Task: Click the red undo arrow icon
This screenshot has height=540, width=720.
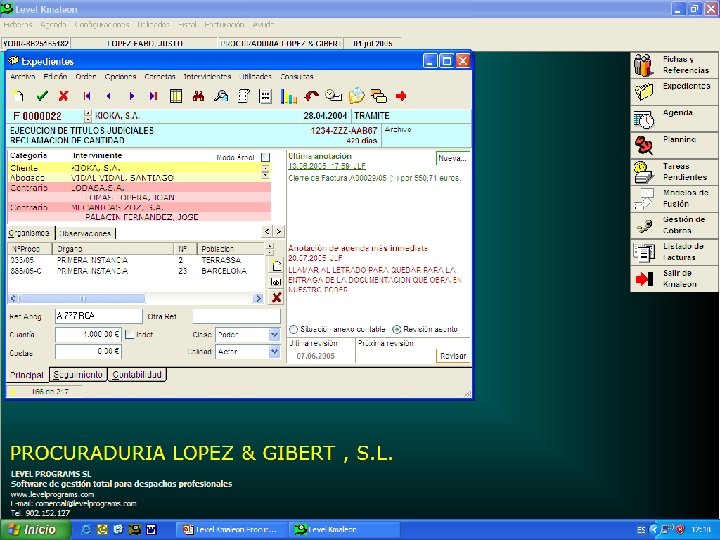Action: coord(311,96)
